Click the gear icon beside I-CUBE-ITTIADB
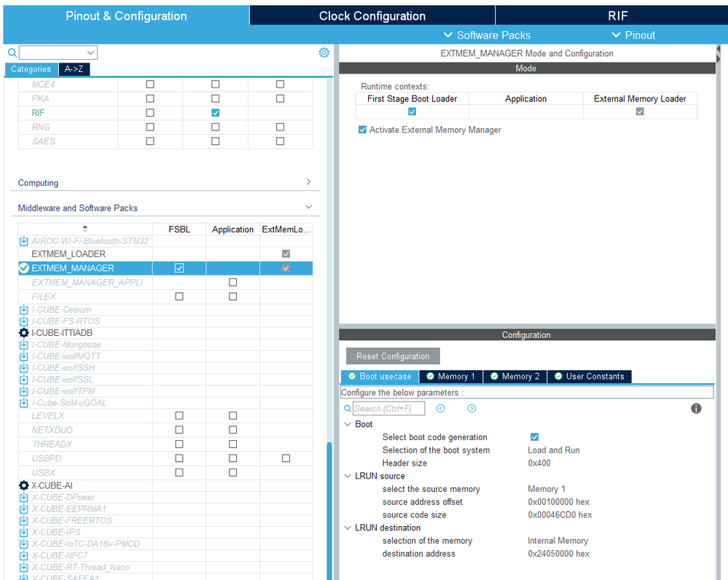Image resolution: width=728 pixels, height=580 pixels. (23, 333)
